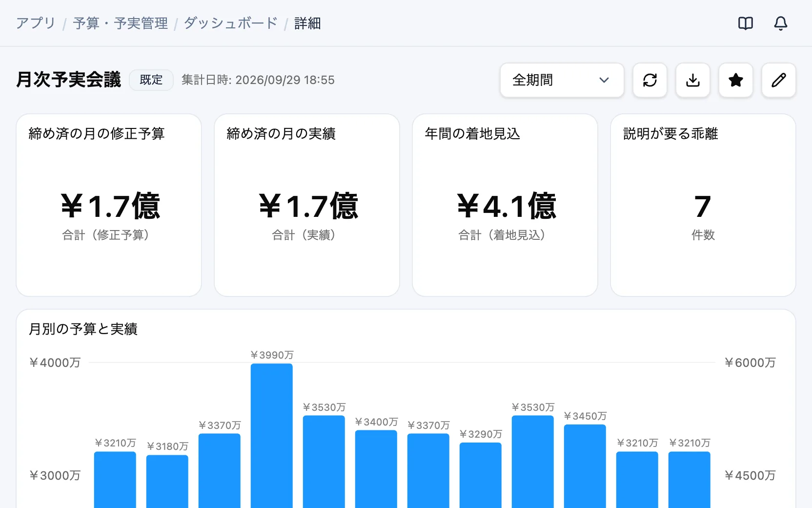Image resolution: width=812 pixels, height=508 pixels.
Task: Edit the dashboard with pencil icon
Action: 779,80
